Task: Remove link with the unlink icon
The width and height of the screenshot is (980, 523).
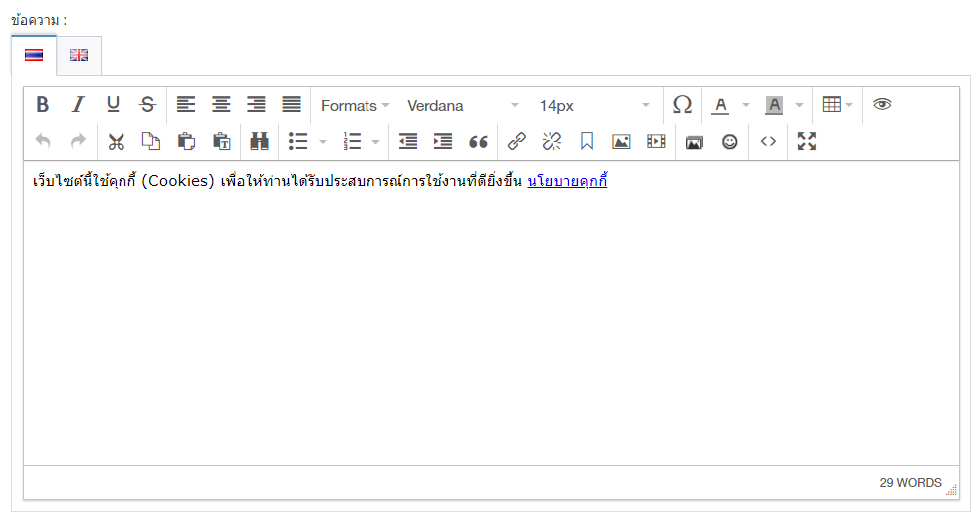Action: click(x=552, y=141)
